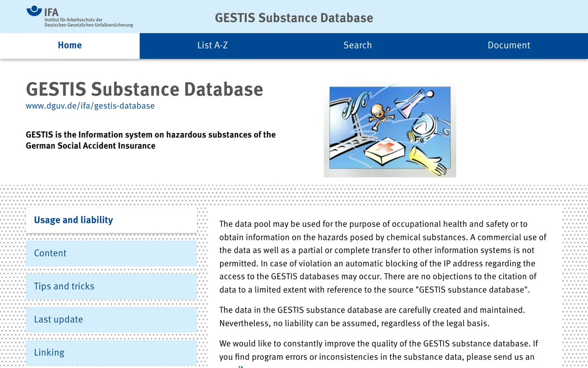The height and width of the screenshot is (368, 588).
Task: Open the Tips and tricks section
Action: coord(111,286)
